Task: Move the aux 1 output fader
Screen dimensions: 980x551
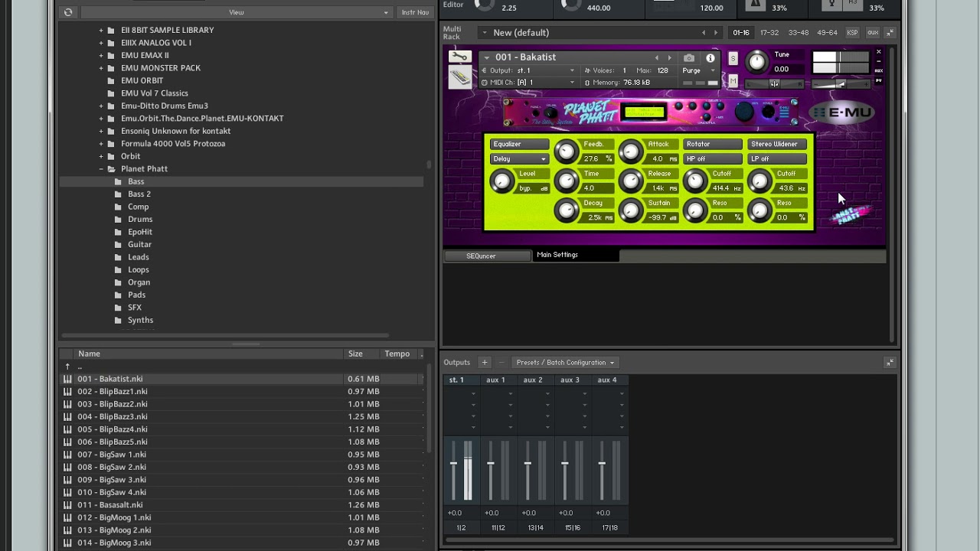Action: [491, 464]
